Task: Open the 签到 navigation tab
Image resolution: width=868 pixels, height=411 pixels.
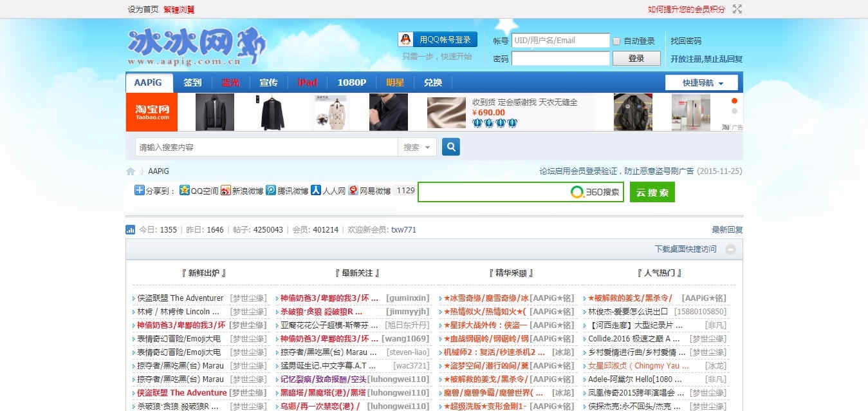Action: [192, 82]
